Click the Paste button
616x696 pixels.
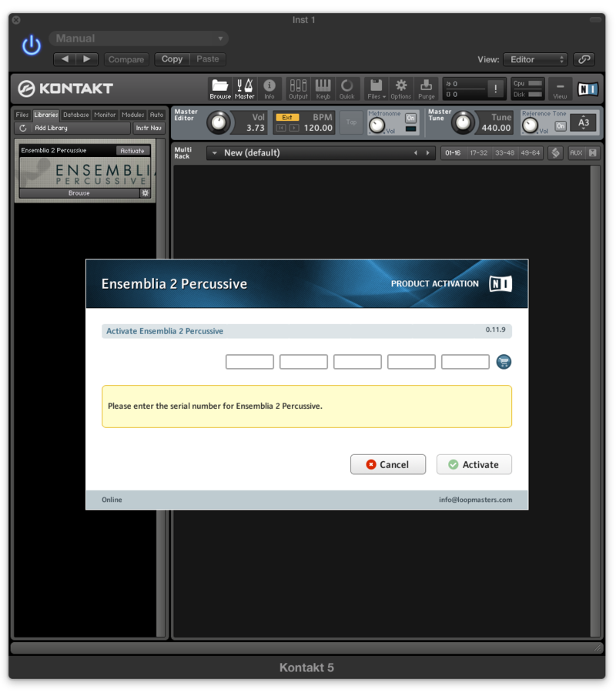(x=208, y=59)
